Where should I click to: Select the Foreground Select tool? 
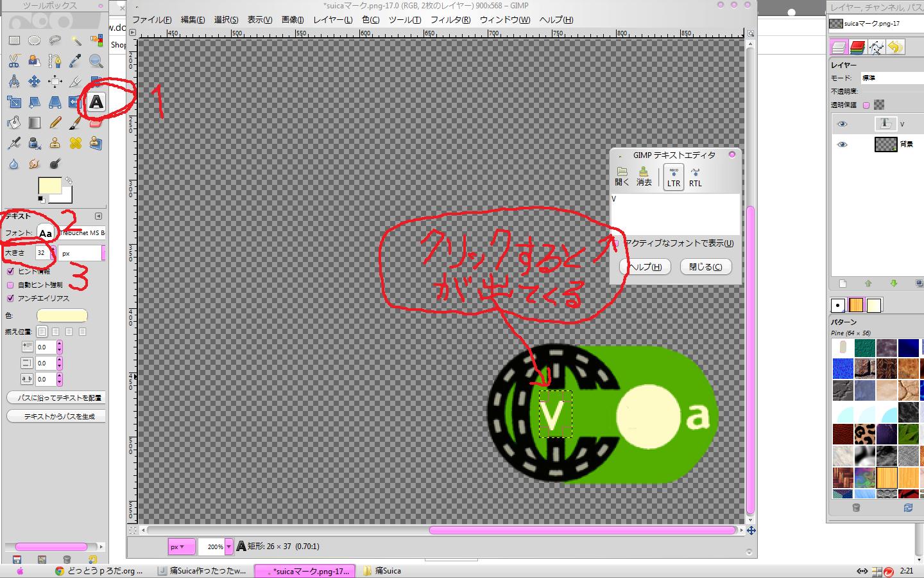click(35, 61)
